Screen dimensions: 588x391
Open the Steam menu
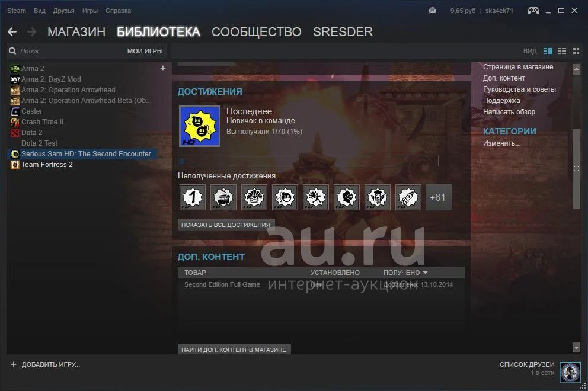(17, 11)
